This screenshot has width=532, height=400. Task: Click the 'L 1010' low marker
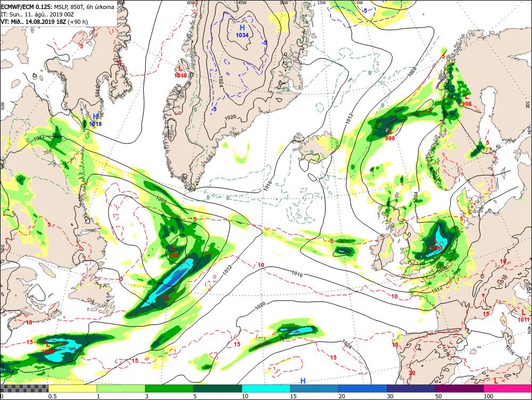(180, 72)
